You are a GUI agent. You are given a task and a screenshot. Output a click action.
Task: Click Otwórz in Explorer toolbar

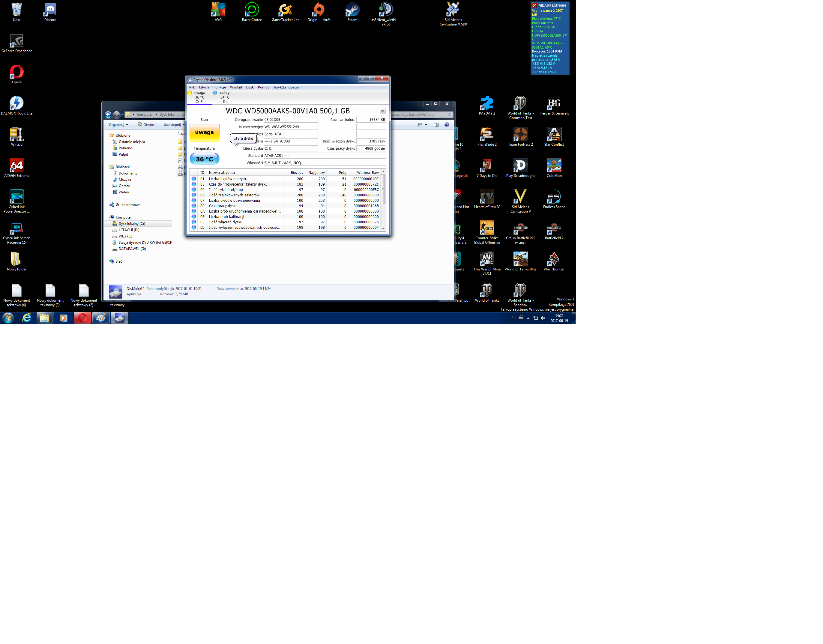pyautogui.click(x=146, y=125)
